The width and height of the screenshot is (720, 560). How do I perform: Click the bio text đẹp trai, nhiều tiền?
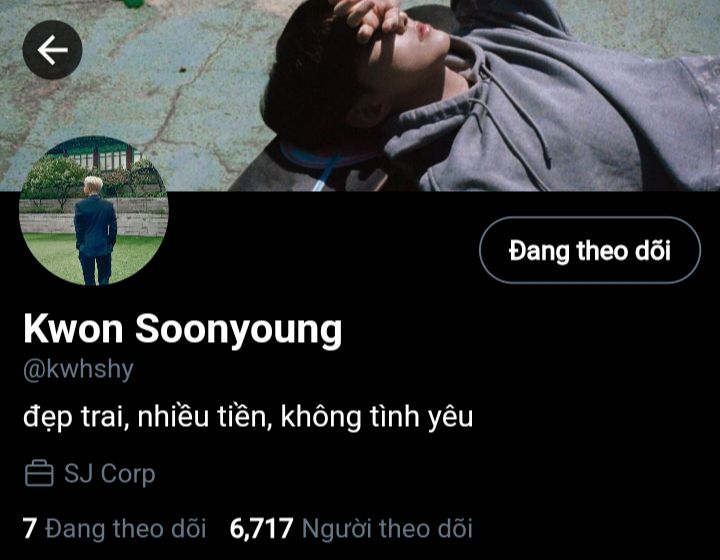point(148,417)
